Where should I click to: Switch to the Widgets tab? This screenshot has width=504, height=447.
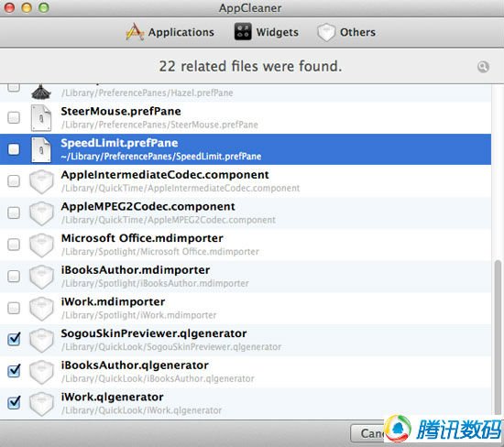(x=267, y=32)
